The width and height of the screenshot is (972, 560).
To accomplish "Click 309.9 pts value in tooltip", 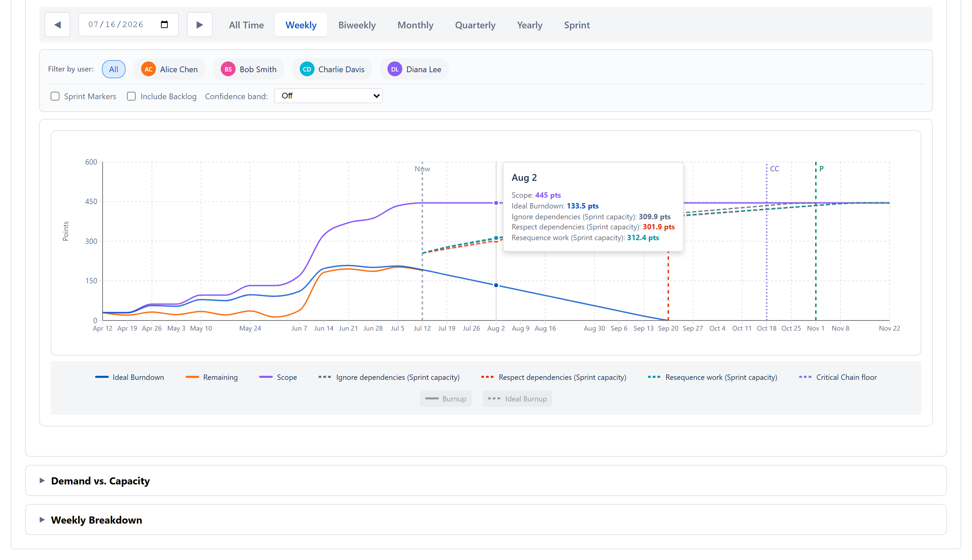I will coord(654,217).
